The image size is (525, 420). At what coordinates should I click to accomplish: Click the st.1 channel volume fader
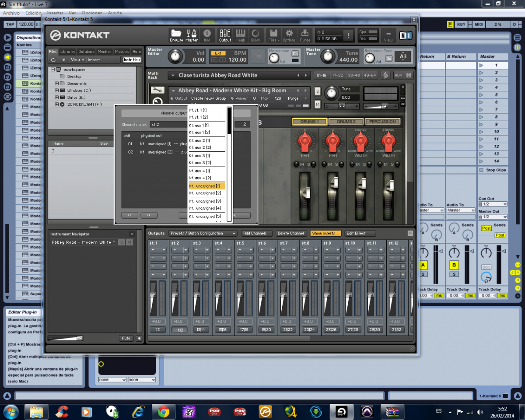click(x=153, y=295)
